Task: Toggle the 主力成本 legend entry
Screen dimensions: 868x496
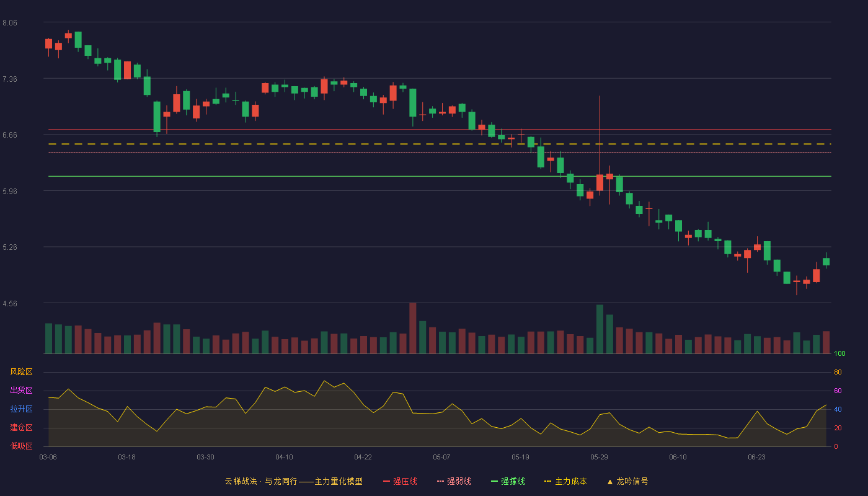Action: pyautogui.click(x=565, y=481)
